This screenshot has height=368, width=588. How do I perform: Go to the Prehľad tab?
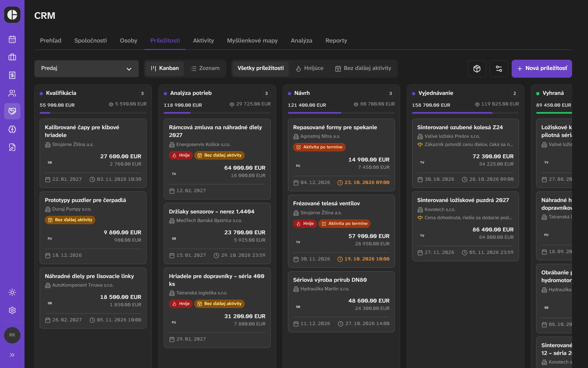(x=51, y=41)
